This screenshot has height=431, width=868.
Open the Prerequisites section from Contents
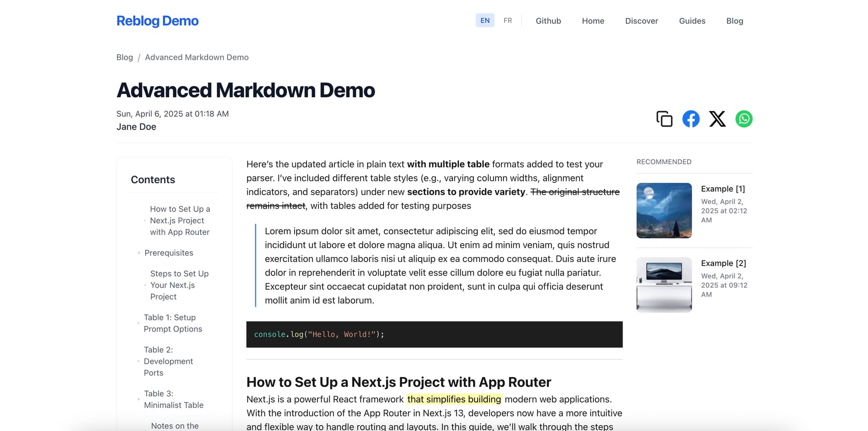(x=168, y=252)
